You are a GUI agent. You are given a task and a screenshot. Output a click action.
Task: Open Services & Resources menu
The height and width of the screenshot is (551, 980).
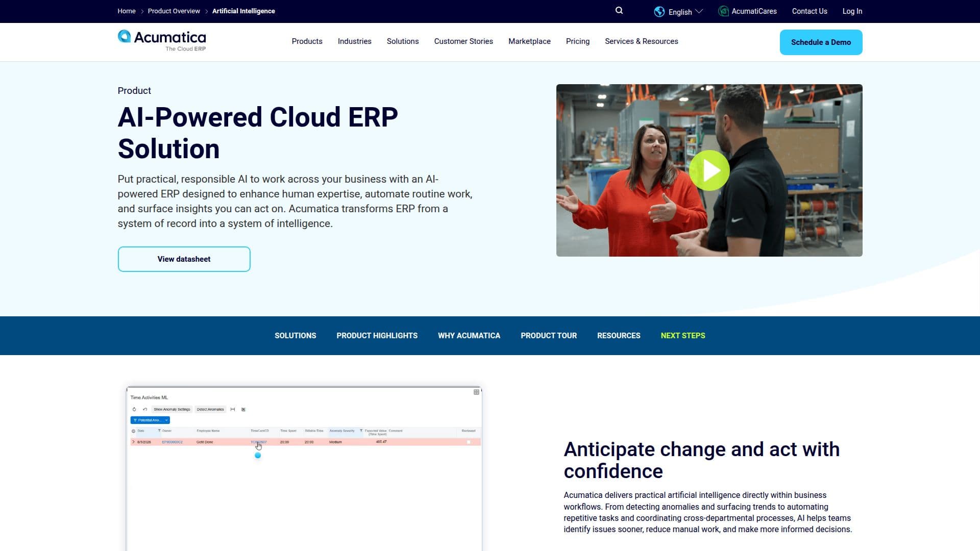pos(642,41)
